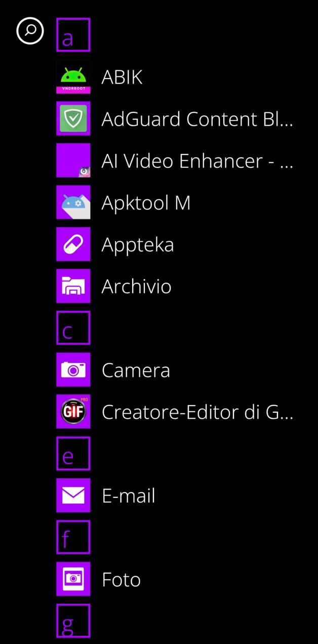Launch the Camera app icon
318x644 pixels.
[73, 369]
